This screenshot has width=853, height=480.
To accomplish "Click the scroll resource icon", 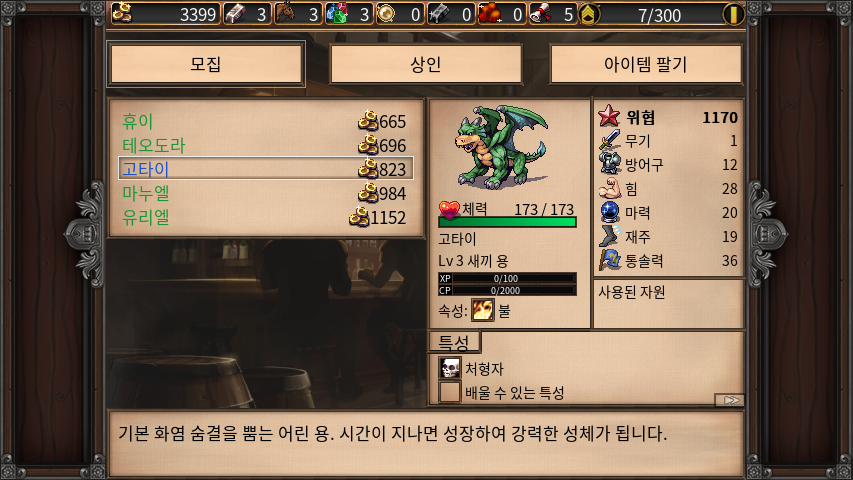I will tap(540, 13).
